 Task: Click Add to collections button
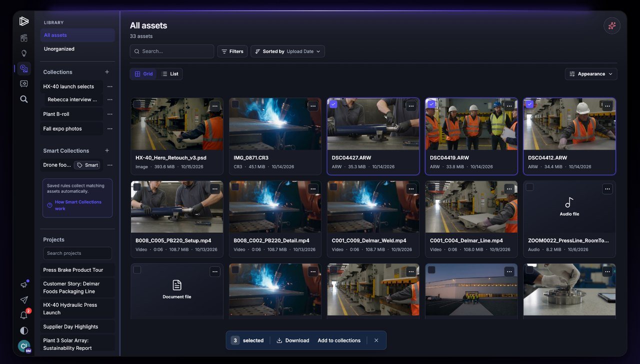tap(339, 341)
